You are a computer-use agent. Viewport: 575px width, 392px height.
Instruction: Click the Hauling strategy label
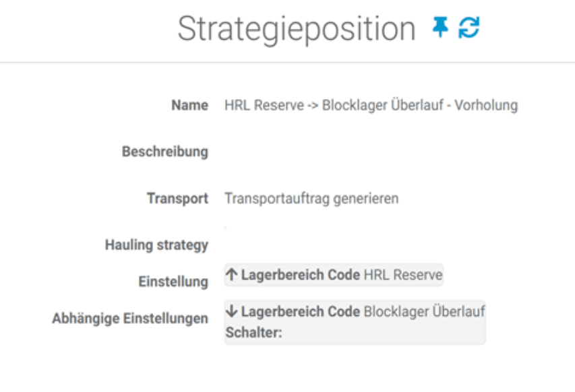tap(156, 245)
